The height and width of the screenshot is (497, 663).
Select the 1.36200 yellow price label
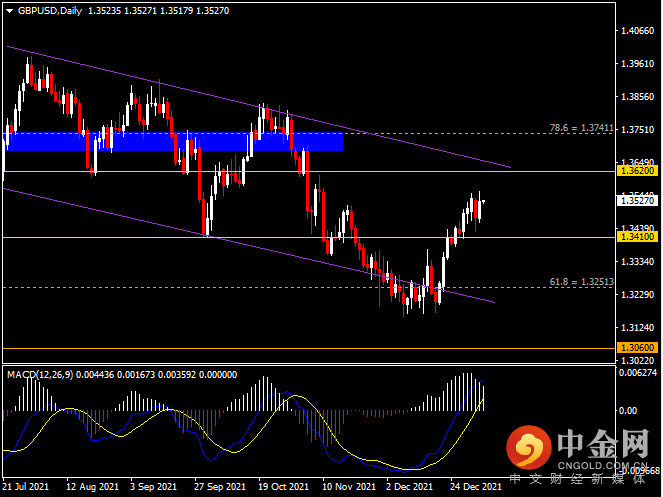[x=637, y=171]
